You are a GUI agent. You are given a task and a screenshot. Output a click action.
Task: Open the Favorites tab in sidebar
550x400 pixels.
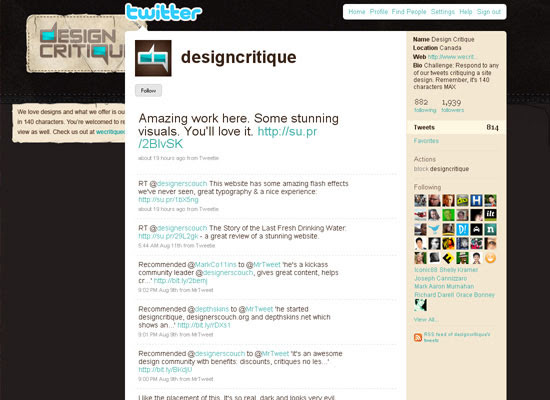tap(426, 141)
